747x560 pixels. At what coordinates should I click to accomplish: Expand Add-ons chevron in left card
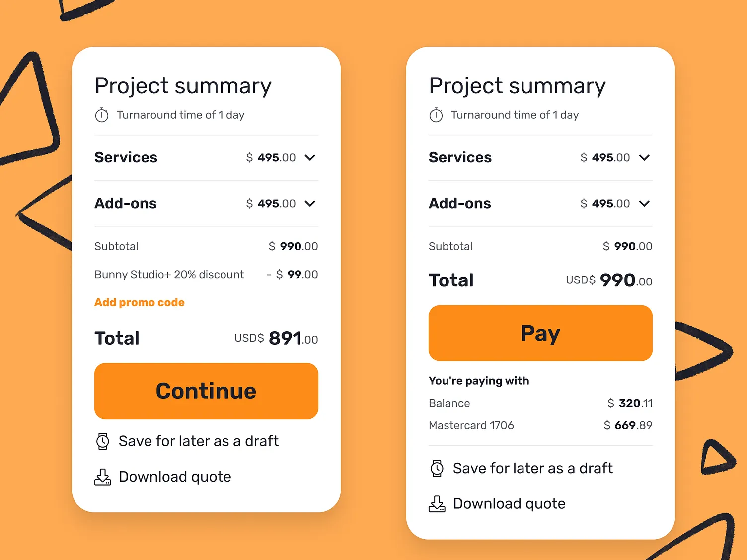point(310,204)
